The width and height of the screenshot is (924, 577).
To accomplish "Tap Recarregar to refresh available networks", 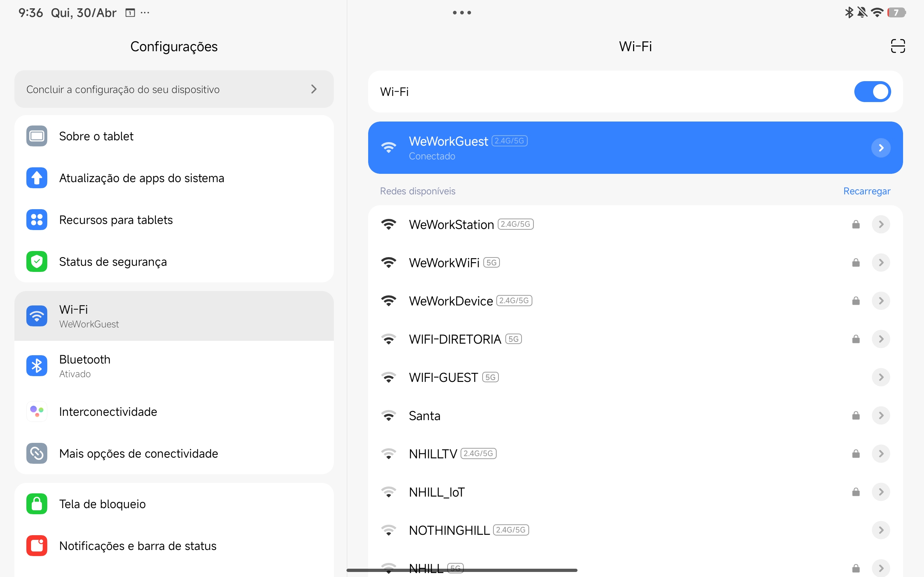I will [x=867, y=191].
